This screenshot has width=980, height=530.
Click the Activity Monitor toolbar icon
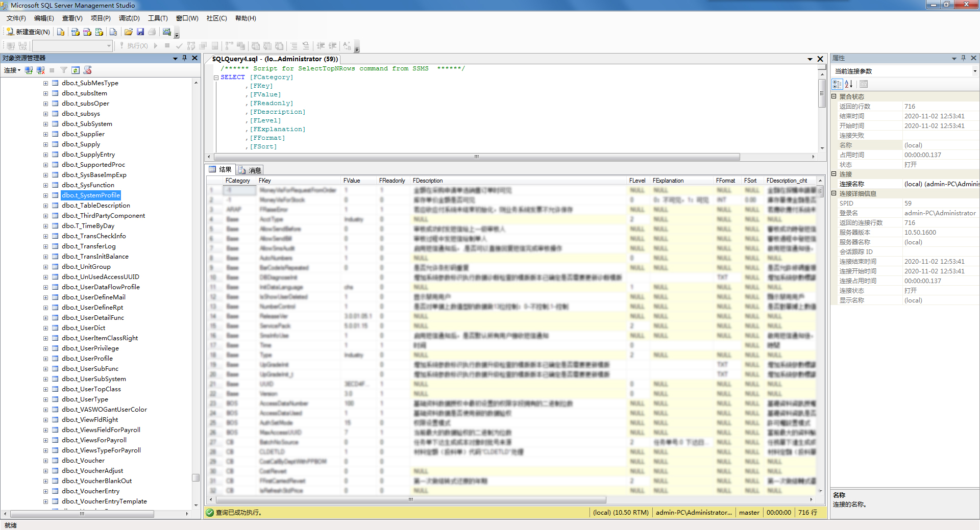click(x=167, y=32)
